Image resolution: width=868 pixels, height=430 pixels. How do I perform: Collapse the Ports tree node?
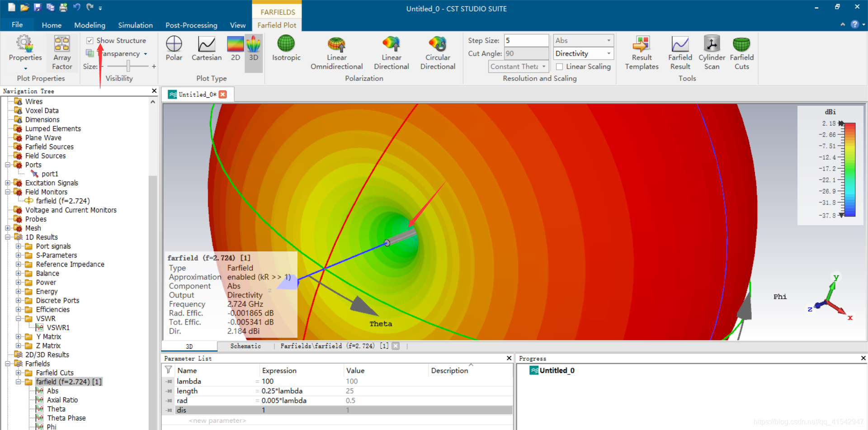coord(8,165)
